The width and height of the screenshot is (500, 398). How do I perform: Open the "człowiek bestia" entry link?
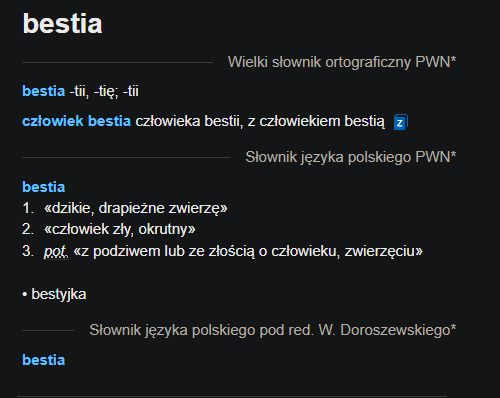[76, 121]
